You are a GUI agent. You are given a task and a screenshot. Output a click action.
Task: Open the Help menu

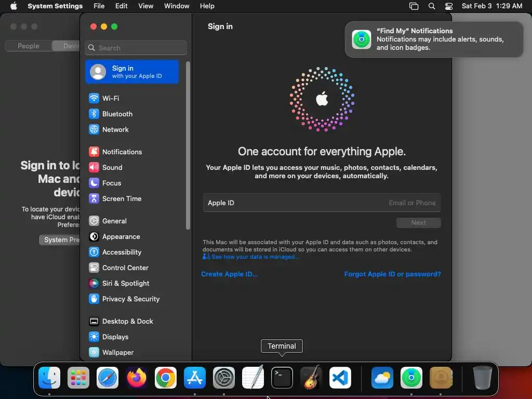(x=207, y=6)
